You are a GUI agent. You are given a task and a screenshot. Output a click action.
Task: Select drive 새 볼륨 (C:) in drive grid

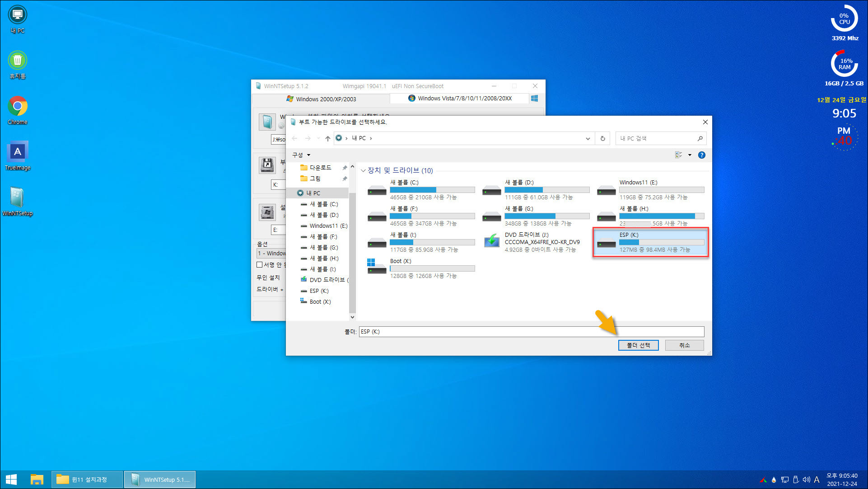click(421, 190)
